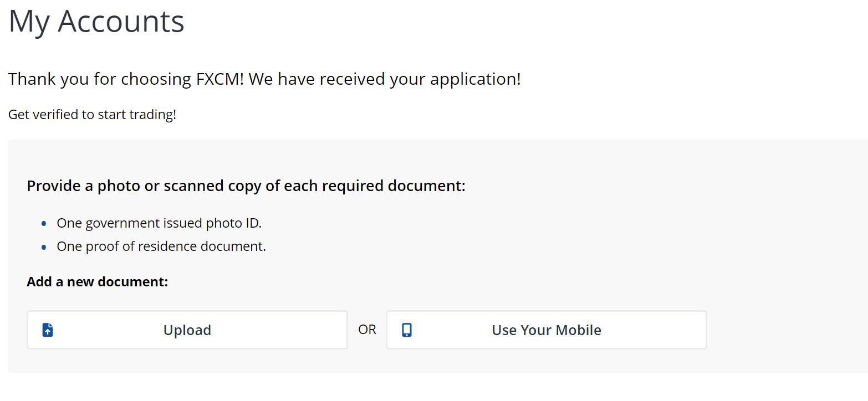Image resolution: width=868 pixels, height=401 pixels.
Task: Click the "Upload" text label
Action: (x=187, y=330)
